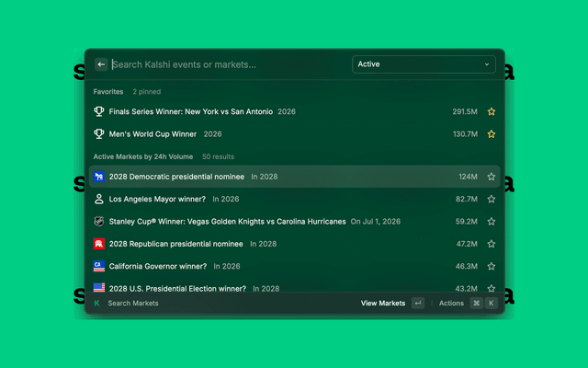Click the 50 results count
The image size is (588, 368).
pos(219,156)
